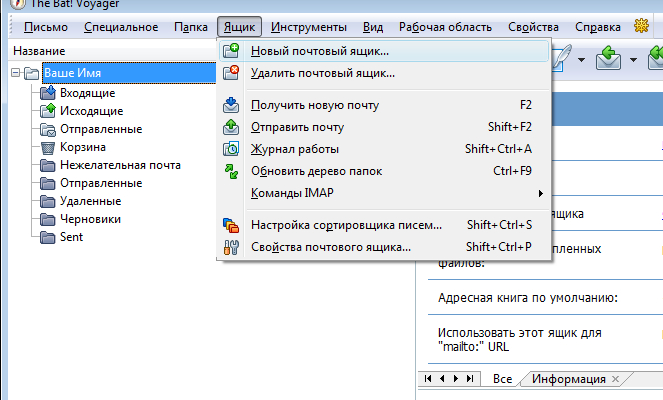This screenshot has height=400, width=663.
Task: Choose Новый почтовый ящик menu entry
Action: [x=384, y=51]
